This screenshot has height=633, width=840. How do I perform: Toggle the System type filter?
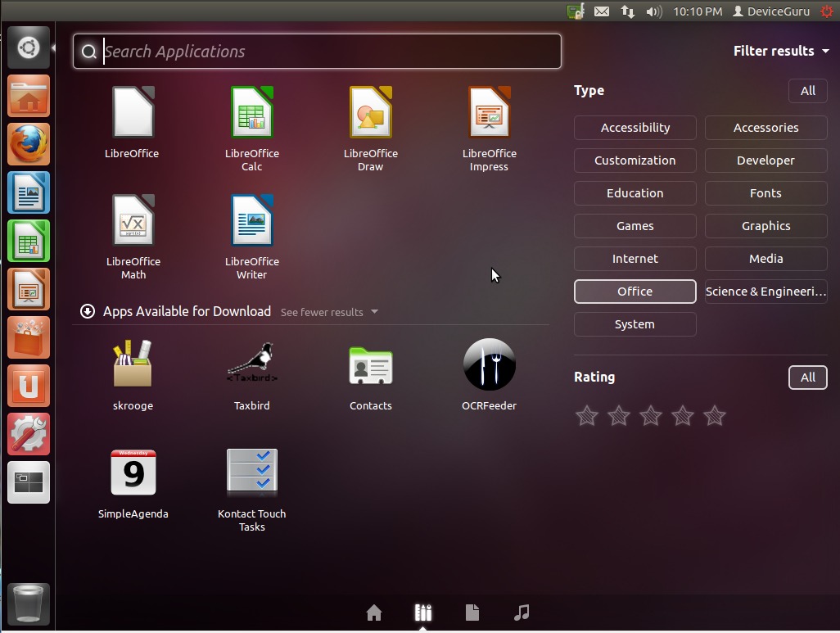pyautogui.click(x=635, y=323)
